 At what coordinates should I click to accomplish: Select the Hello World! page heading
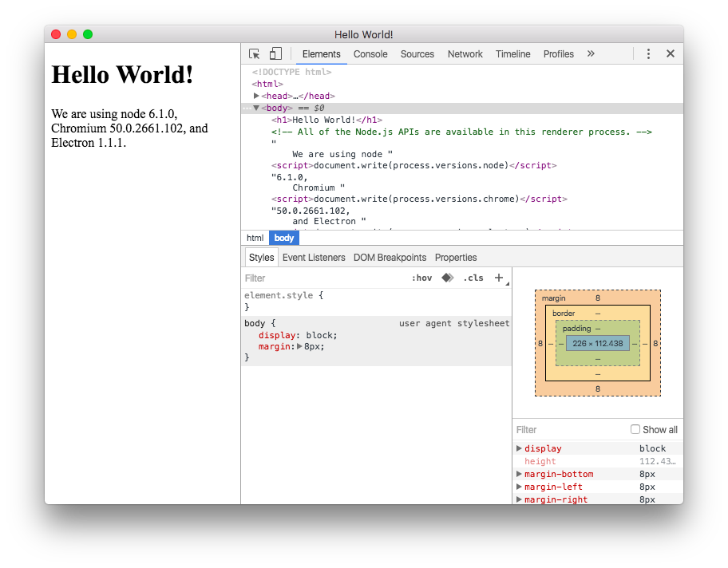click(122, 75)
